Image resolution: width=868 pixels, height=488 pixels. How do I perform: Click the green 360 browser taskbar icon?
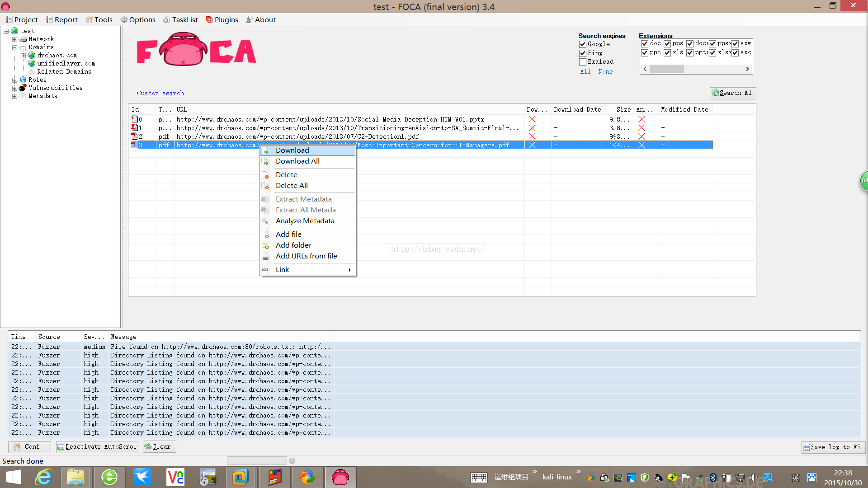(x=109, y=477)
